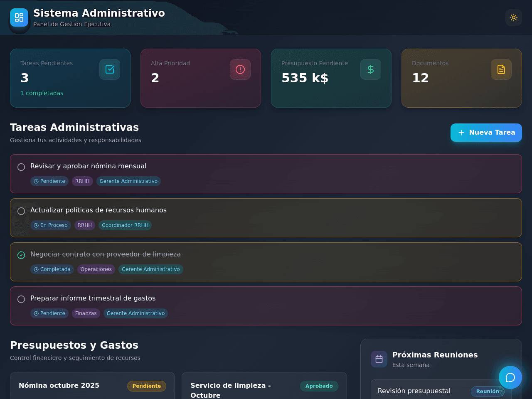Click the Presupuesto Pendiente dollar icon

coord(371,69)
